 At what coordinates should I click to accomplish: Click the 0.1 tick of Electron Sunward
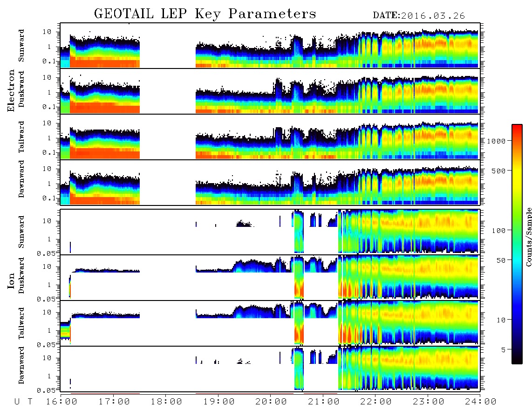(49, 61)
